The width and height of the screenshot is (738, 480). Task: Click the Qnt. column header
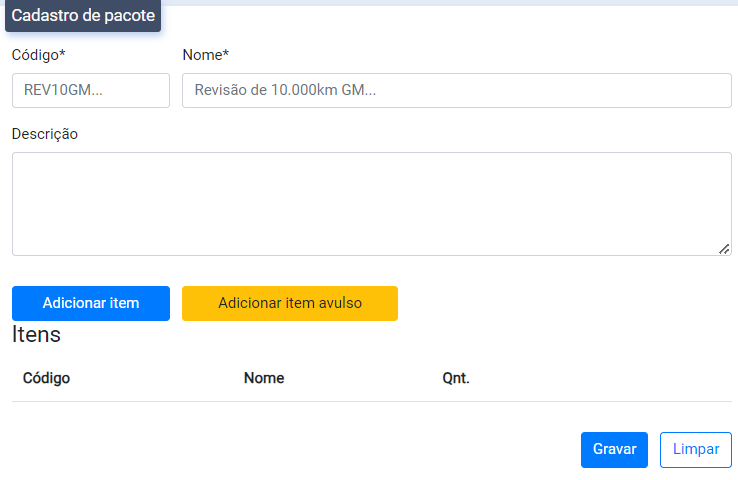pyautogui.click(x=455, y=378)
